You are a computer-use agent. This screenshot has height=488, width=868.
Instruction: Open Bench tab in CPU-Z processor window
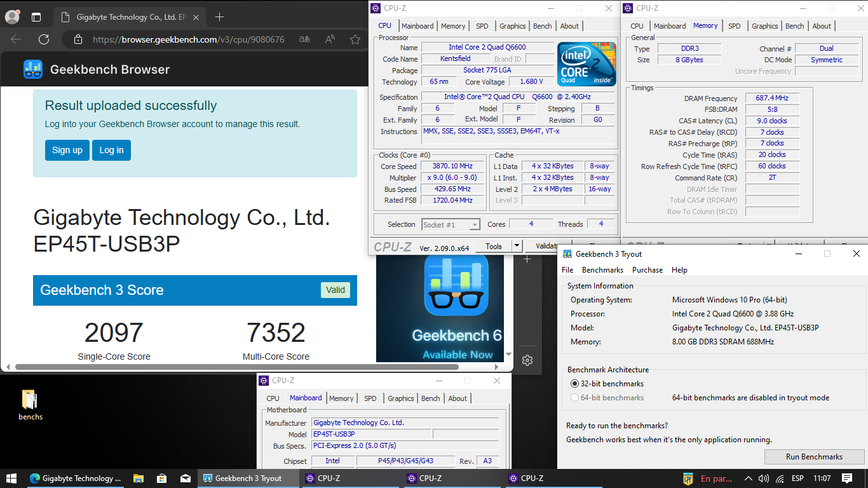pyautogui.click(x=543, y=26)
